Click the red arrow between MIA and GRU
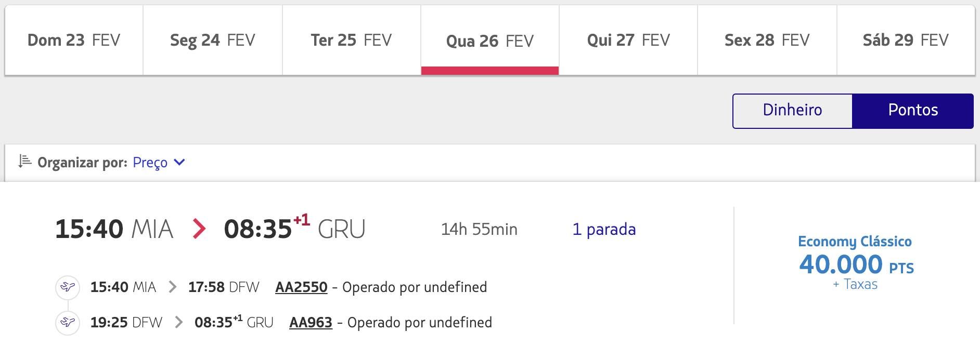 (199, 229)
